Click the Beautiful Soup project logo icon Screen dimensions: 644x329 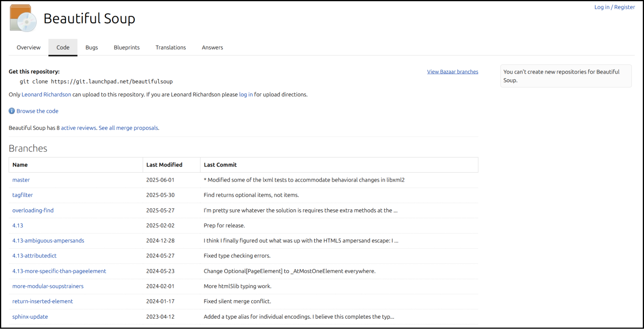point(23,18)
